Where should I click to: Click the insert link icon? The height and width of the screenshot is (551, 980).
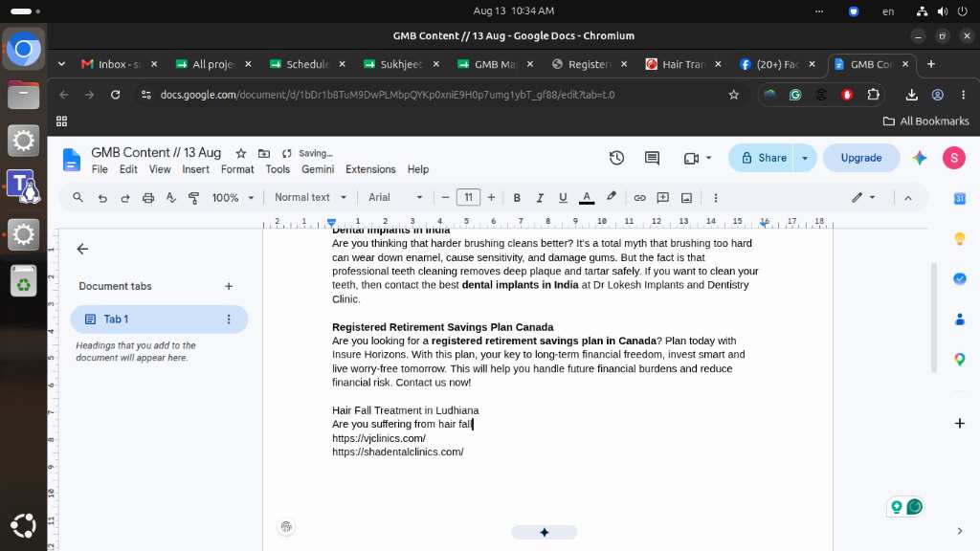point(639,198)
